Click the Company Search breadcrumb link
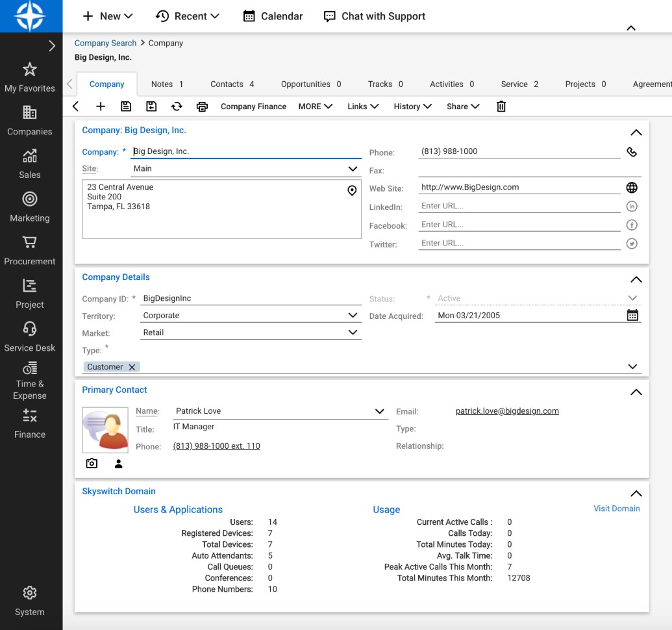The height and width of the screenshot is (630, 672). click(x=105, y=44)
